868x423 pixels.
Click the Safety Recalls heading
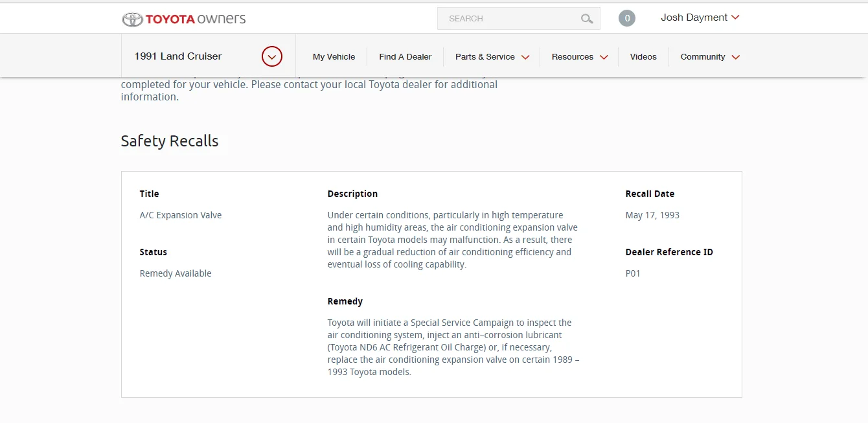click(170, 141)
